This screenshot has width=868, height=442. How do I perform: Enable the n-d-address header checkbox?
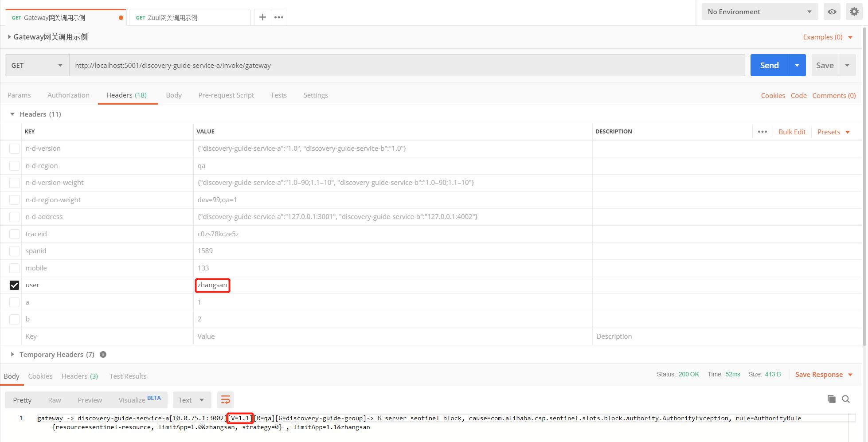tap(14, 217)
